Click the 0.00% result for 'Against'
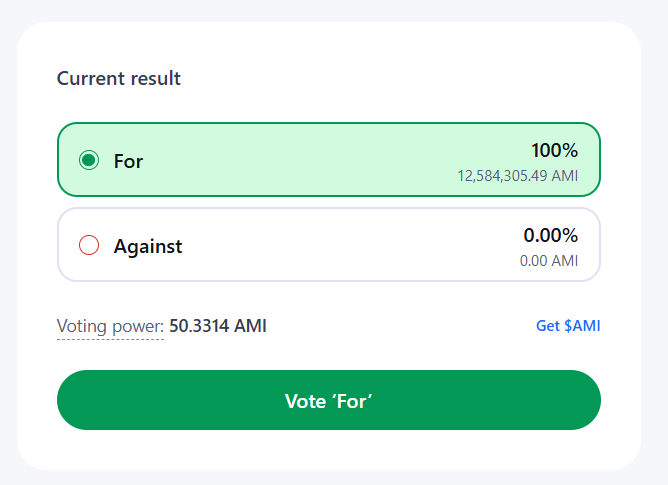This screenshot has width=668, height=485. click(550, 236)
